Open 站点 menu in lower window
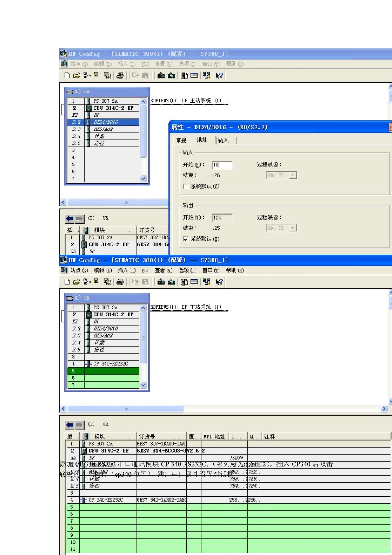 tap(79, 271)
